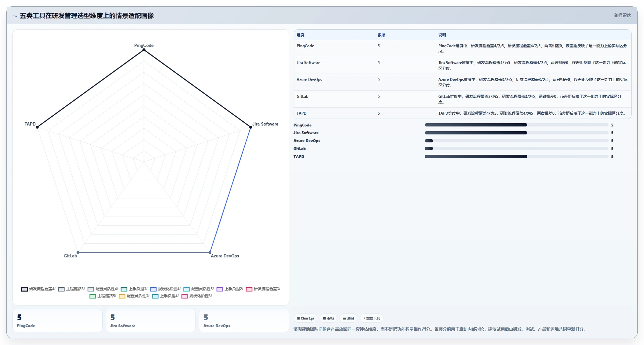This screenshot has width=644, height=345.
Task: Click the Jira Software progress bar
Action: [x=516, y=133]
